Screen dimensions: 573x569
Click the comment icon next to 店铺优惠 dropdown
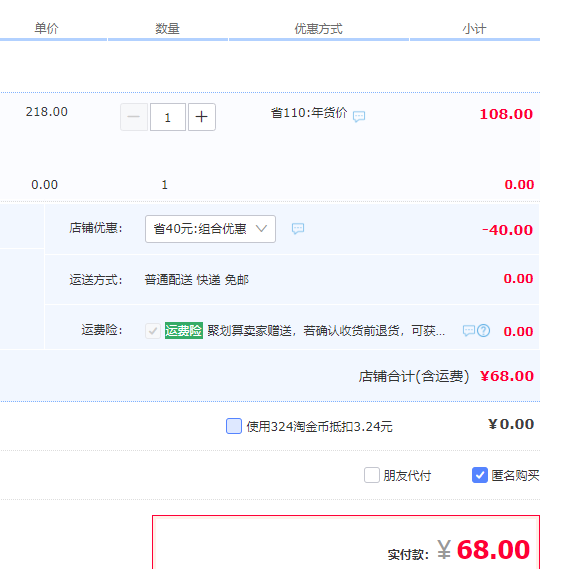[x=298, y=229]
